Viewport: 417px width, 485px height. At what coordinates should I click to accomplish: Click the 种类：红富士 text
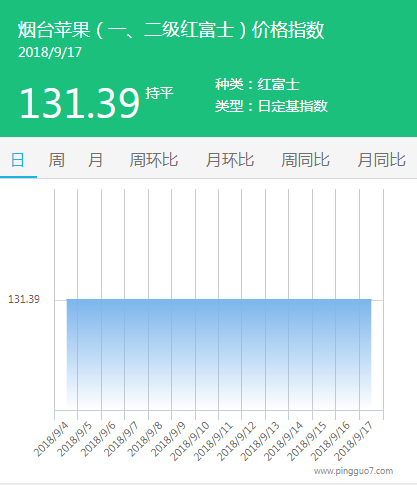[257, 84]
